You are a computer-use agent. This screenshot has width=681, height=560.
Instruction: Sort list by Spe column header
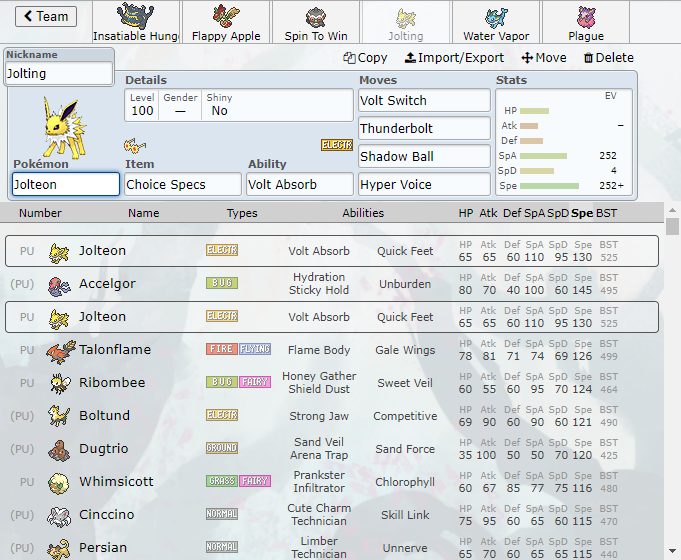[x=582, y=213]
